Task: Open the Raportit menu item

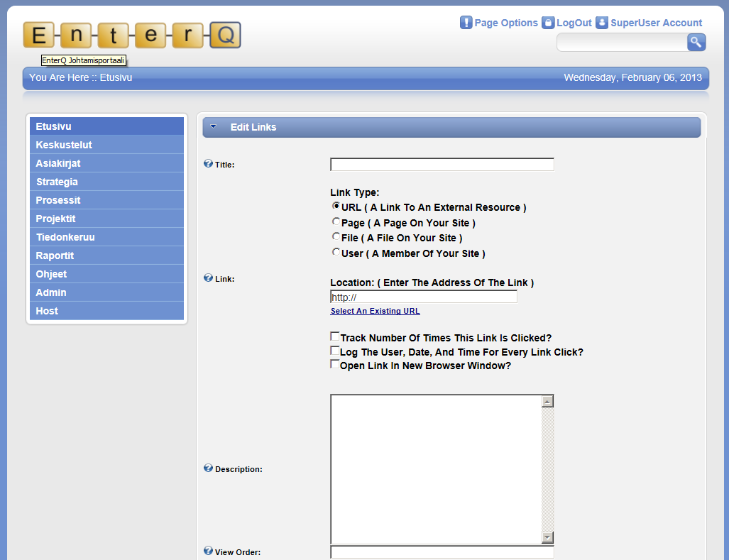Action: [107, 256]
